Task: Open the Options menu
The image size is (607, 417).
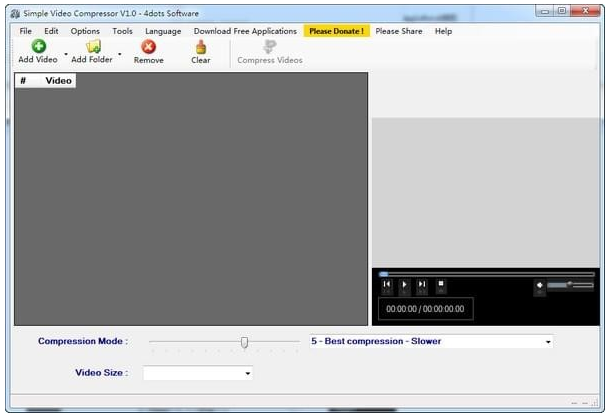Action: 85,31
